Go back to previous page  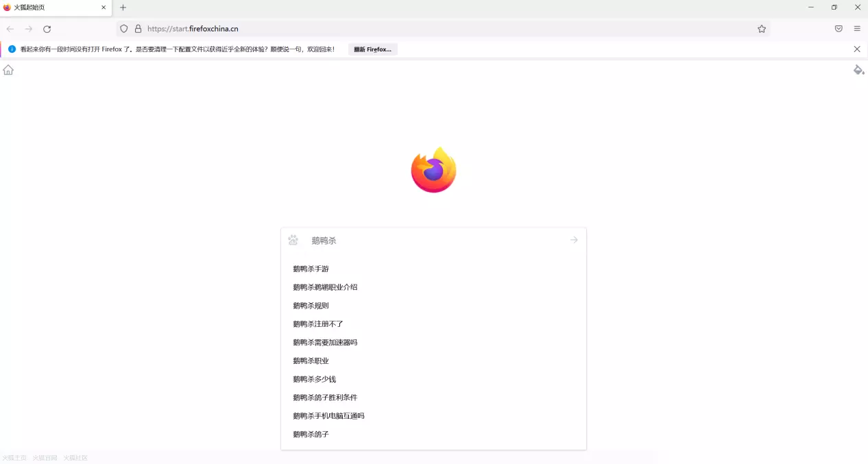point(10,29)
